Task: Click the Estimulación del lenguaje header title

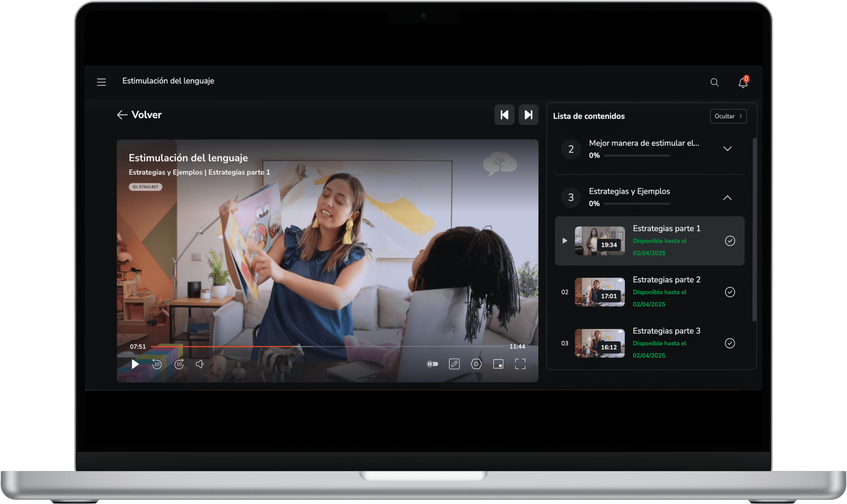Action: point(168,81)
